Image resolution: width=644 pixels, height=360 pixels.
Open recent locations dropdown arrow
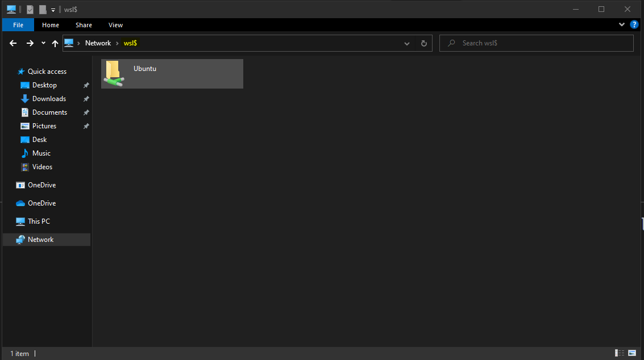43,43
